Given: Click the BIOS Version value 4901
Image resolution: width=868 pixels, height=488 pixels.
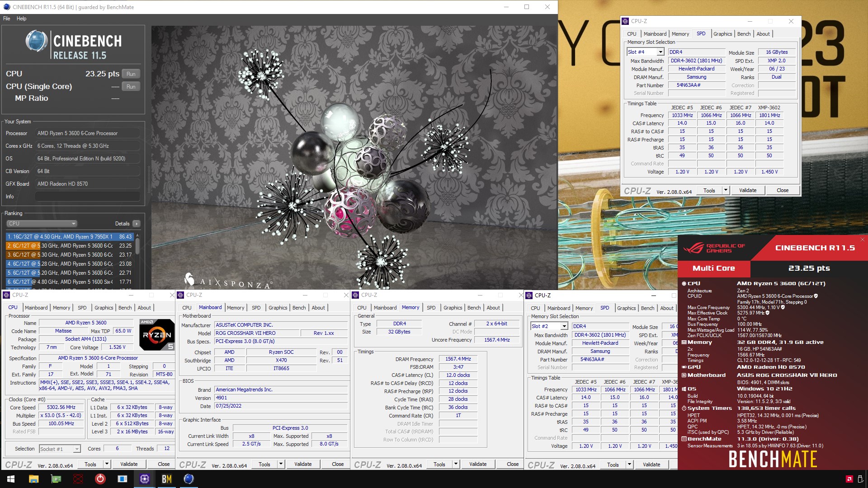Looking at the screenshot, I should (280, 398).
